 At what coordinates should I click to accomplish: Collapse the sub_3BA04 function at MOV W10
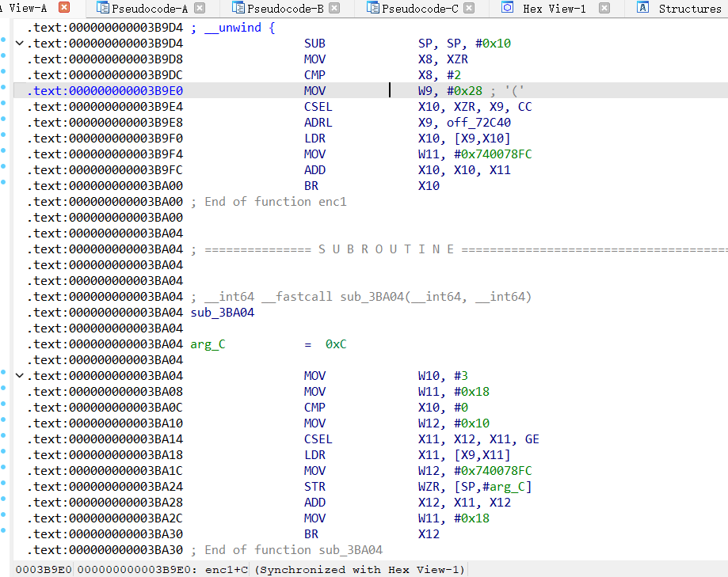[20, 376]
